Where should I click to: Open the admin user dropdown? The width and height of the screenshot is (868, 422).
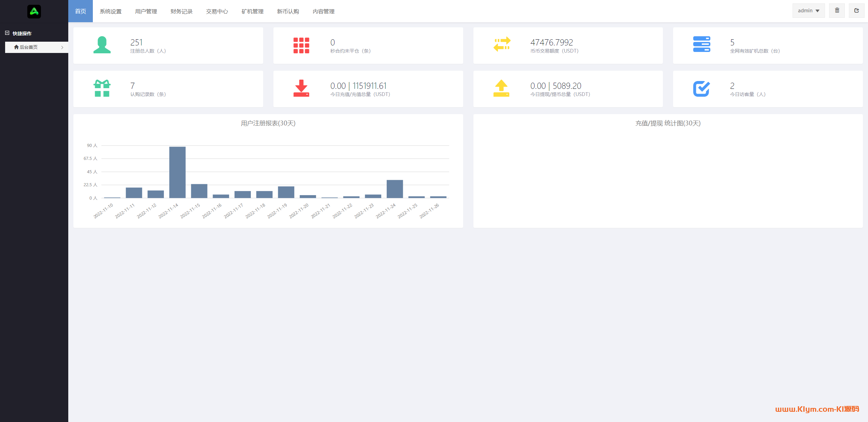808,11
